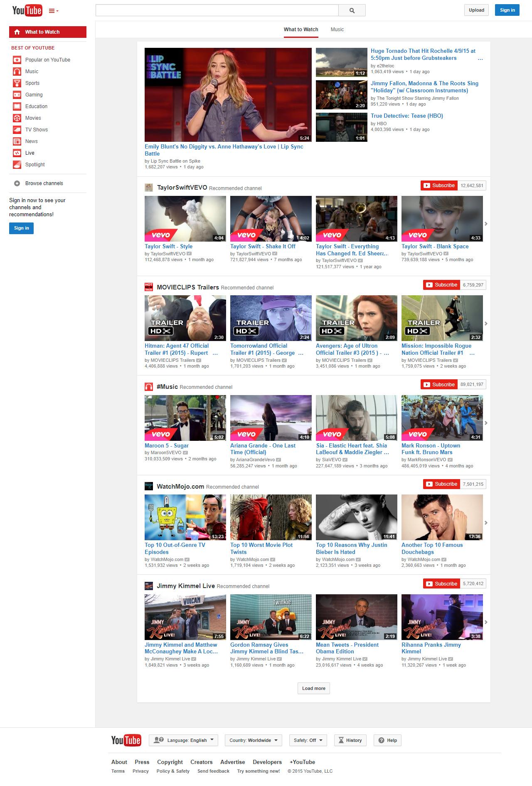Open Top 10 Worst Movie Plot Twists
Screen dimensions: 532x786
coord(261,549)
